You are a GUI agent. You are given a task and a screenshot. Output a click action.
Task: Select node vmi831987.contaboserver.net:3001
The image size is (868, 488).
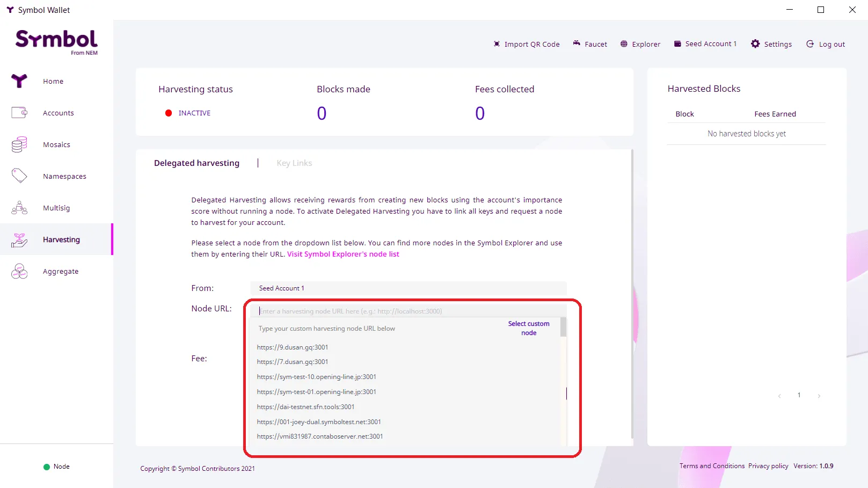tap(320, 436)
